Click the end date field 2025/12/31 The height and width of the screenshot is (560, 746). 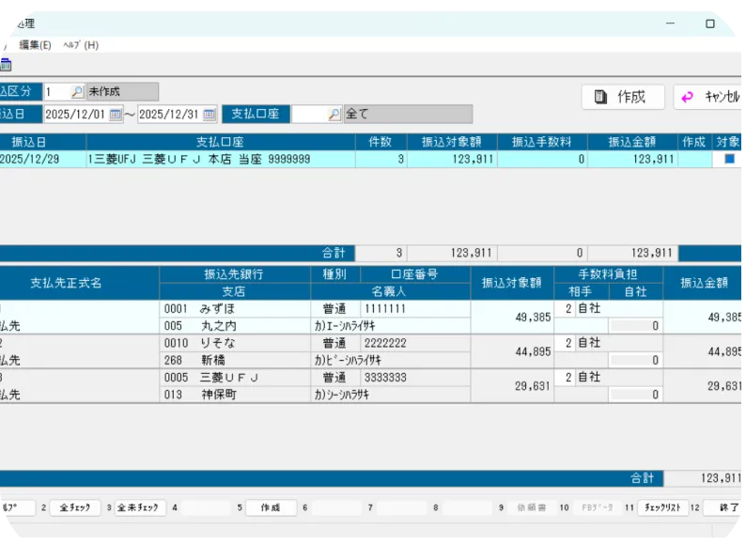169,115
